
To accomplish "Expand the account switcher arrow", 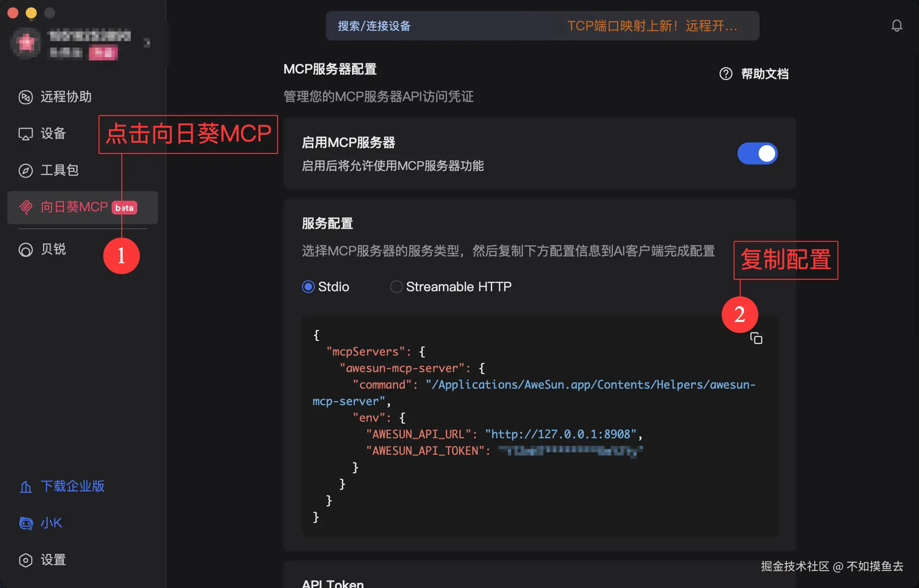I will (x=147, y=43).
